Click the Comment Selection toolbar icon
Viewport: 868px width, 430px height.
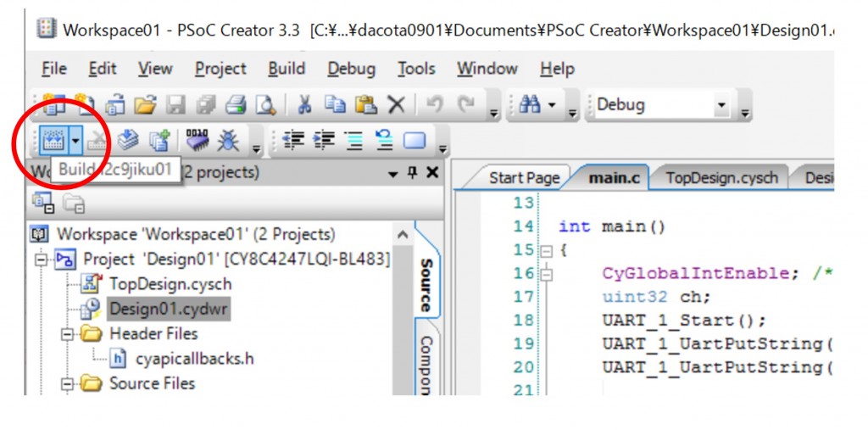pyautogui.click(x=353, y=142)
